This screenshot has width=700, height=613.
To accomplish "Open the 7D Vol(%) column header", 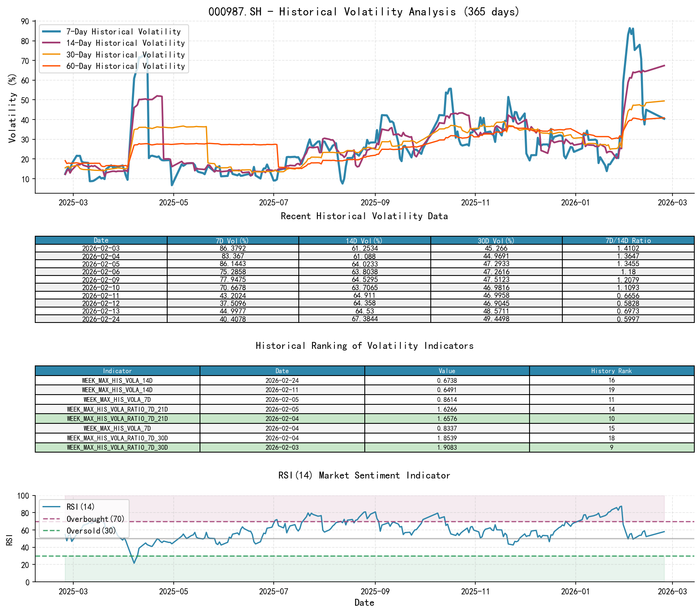I will tap(233, 240).
